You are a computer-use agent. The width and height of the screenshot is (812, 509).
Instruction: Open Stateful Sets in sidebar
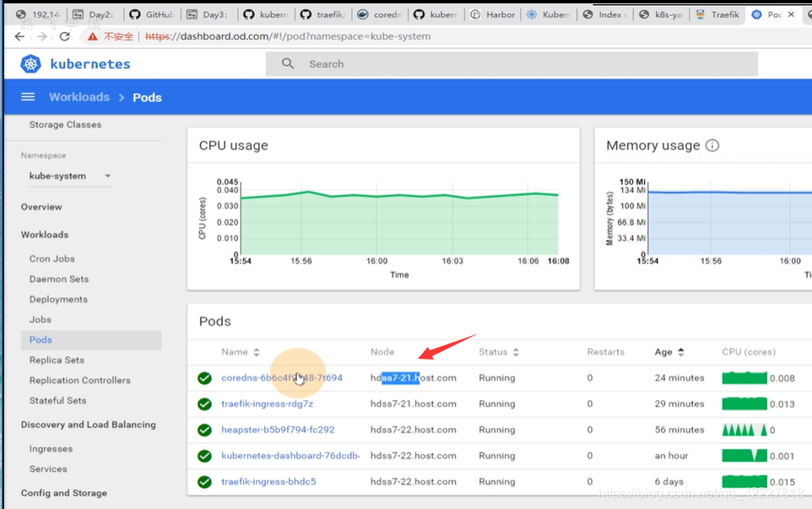click(x=58, y=400)
